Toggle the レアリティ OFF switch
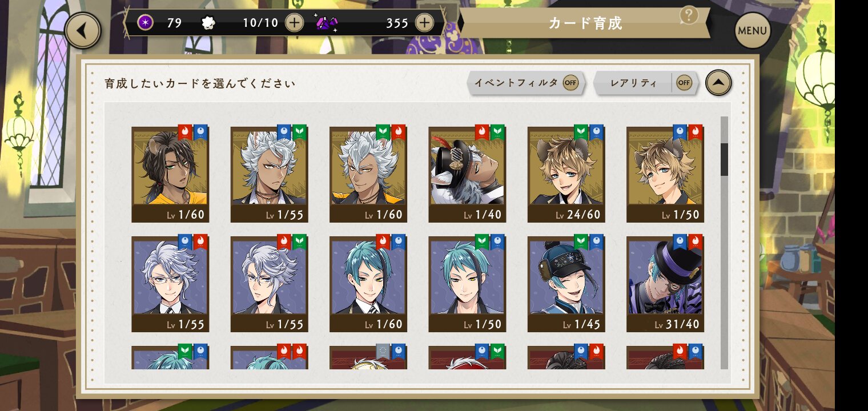Viewport: 868px width, 411px height. (x=684, y=83)
